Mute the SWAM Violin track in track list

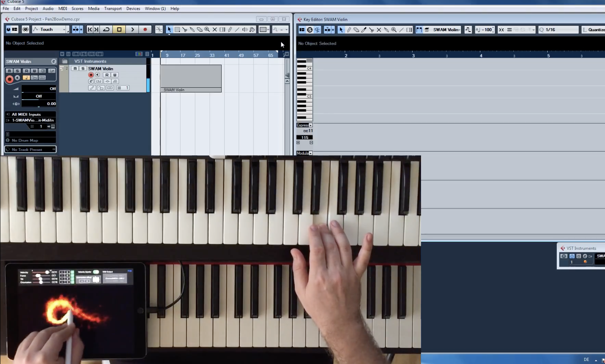pyautogui.click(x=75, y=68)
